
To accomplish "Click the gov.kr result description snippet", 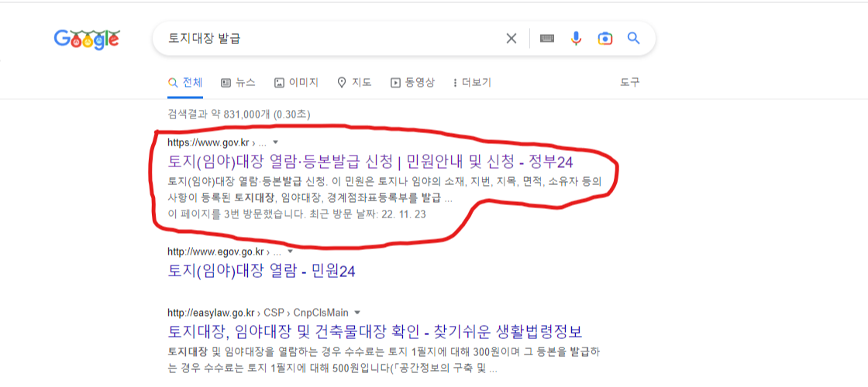I will [x=384, y=190].
